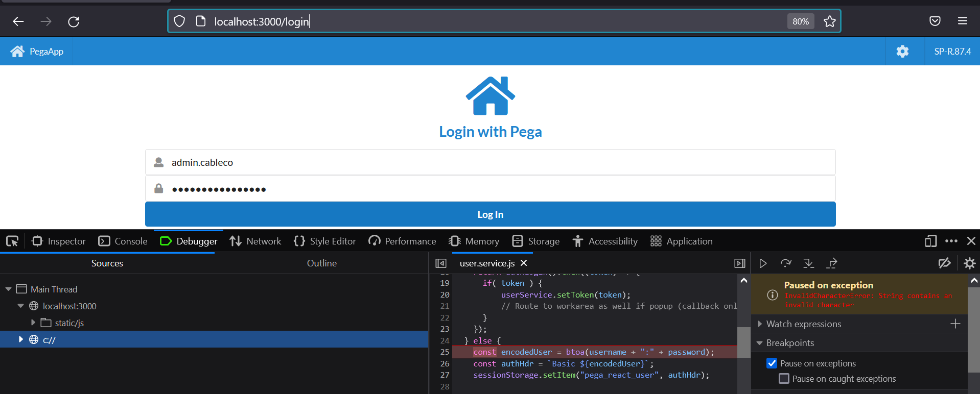This screenshot has height=394, width=980.
Task: Submit with the Log In button
Action: (491, 214)
